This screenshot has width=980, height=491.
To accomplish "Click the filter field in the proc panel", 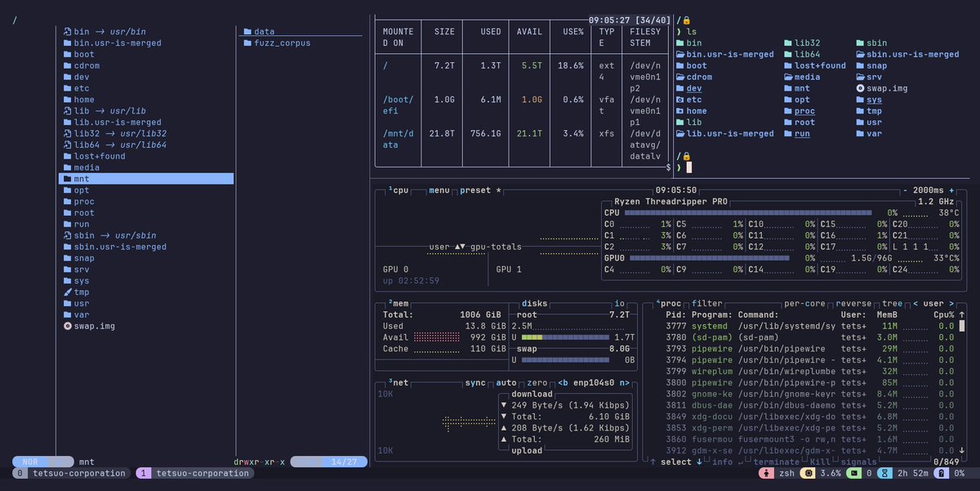I will 706,302.
